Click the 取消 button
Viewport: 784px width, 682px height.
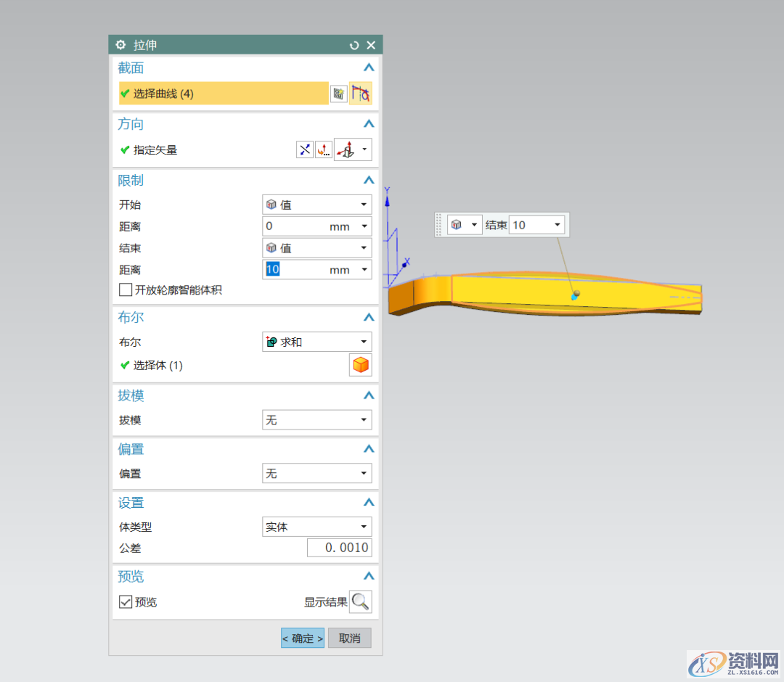(x=349, y=638)
